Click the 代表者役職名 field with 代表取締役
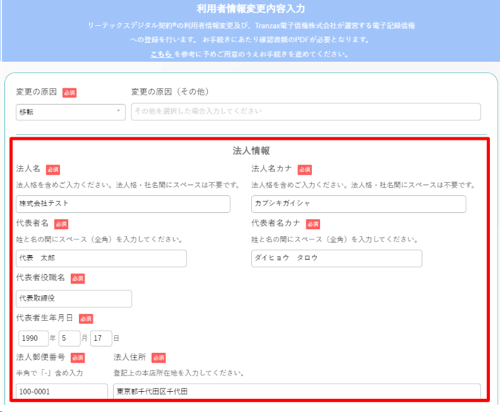 74,299
